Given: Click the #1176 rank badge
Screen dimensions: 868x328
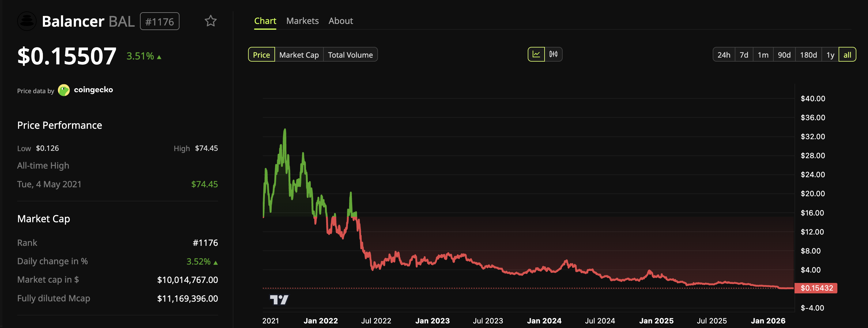Looking at the screenshot, I should (x=159, y=21).
